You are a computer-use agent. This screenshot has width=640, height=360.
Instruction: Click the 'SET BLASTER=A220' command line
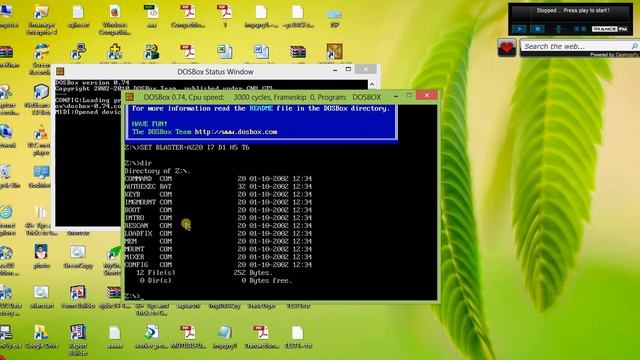point(187,147)
